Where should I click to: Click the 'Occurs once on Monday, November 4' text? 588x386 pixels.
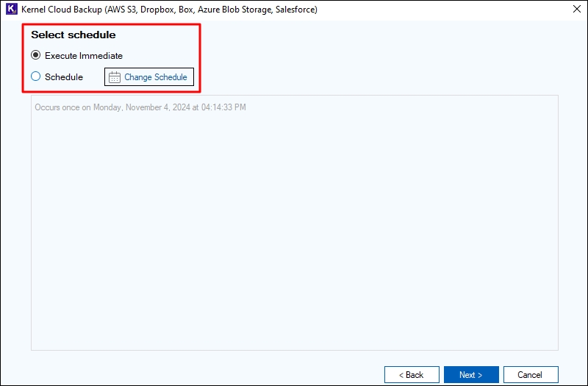pos(140,107)
